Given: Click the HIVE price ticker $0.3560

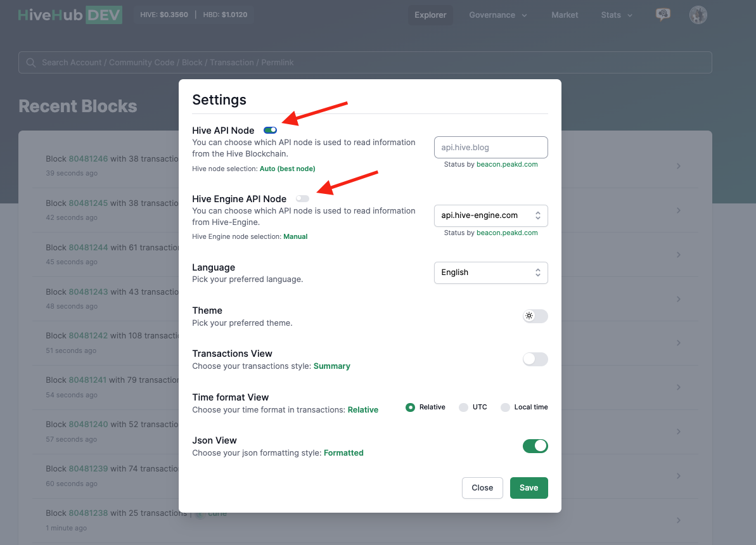Looking at the screenshot, I should [164, 15].
